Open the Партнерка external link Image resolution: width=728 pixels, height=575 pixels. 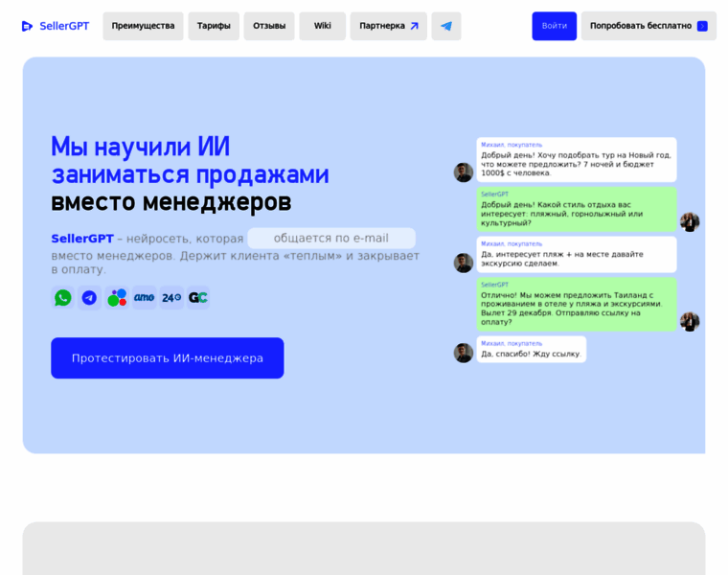pos(388,26)
